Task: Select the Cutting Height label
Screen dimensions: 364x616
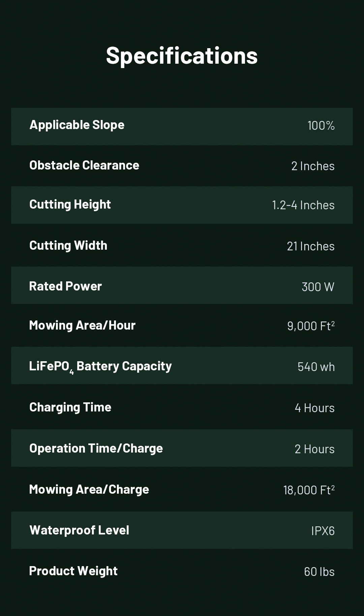Action: coord(70,205)
